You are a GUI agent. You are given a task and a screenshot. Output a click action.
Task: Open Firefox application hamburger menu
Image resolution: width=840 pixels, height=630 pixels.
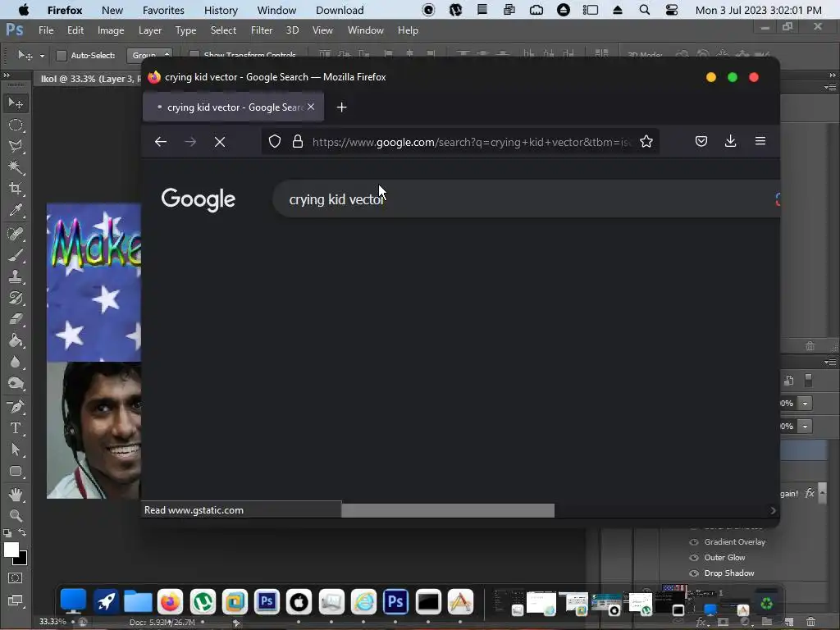pyautogui.click(x=760, y=141)
